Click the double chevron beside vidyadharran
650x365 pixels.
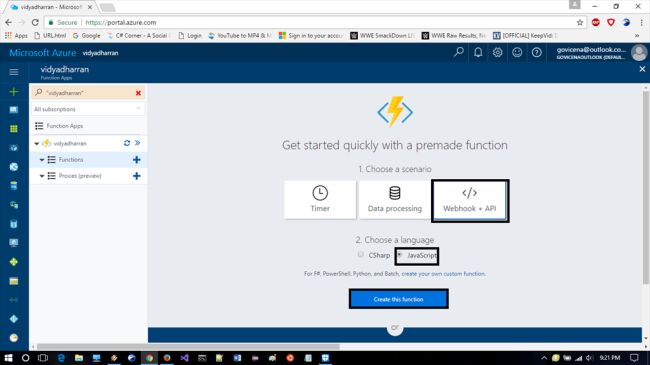coord(138,143)
